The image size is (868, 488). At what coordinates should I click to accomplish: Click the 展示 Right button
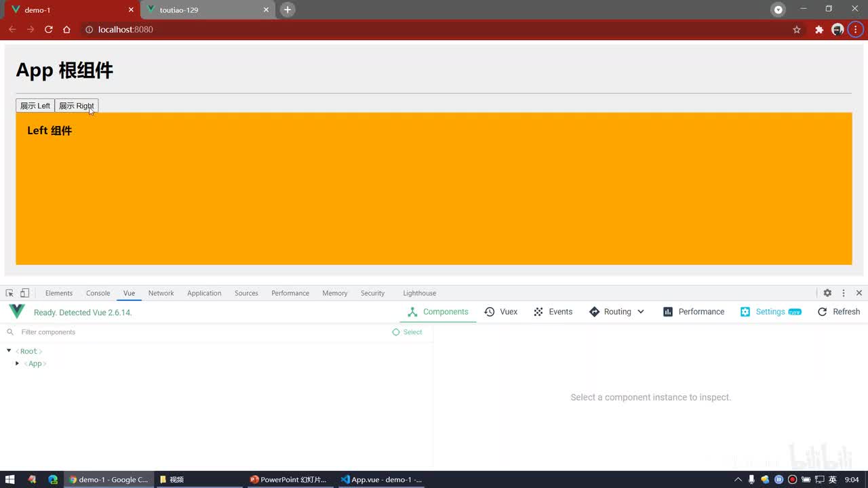click(77, 106)
